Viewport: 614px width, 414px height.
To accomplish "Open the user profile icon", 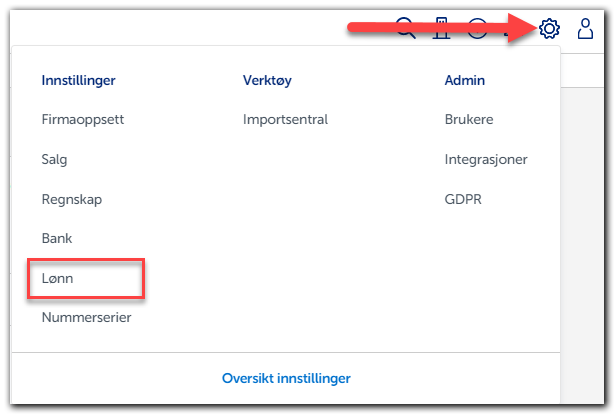I will [x=586, y=29].
